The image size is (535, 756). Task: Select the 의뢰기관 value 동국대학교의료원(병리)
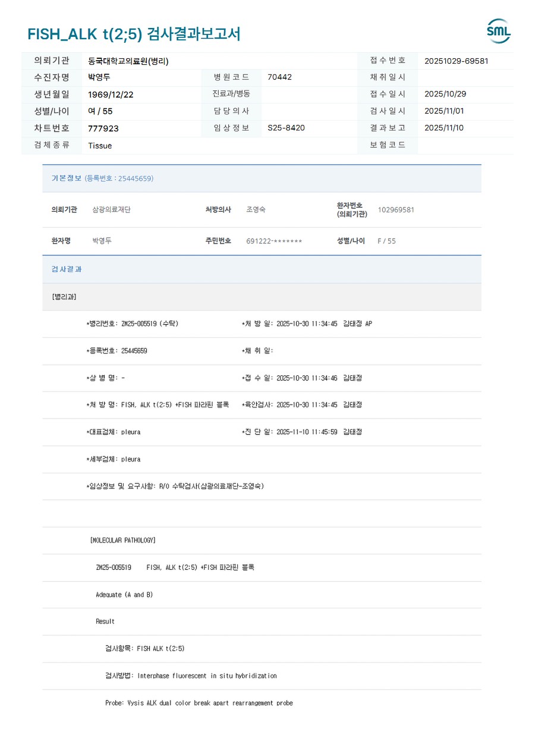[128, 61]
